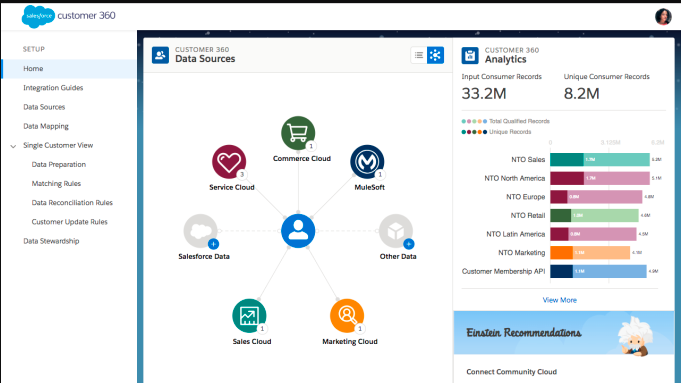The width and height of the screenshot is (681, 383).
Task: Click the 8.2M unique records value
Action: 582,93
